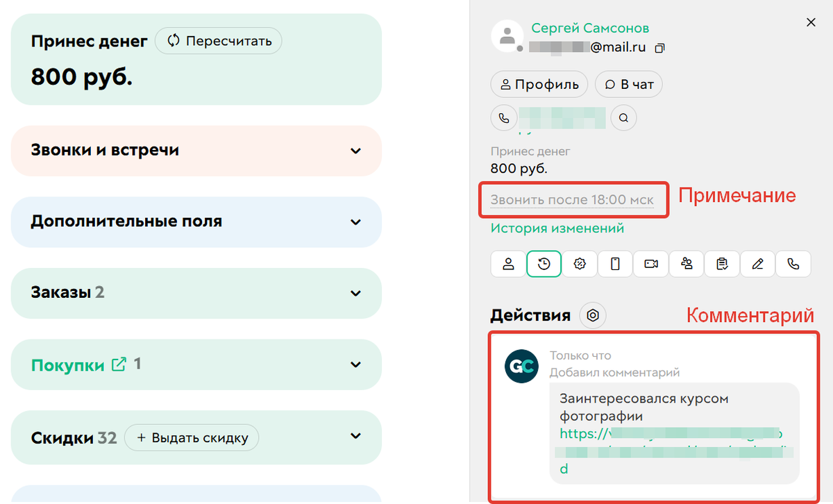
Task: Click the gear icon next to Действия
Action: click(593, 315)
